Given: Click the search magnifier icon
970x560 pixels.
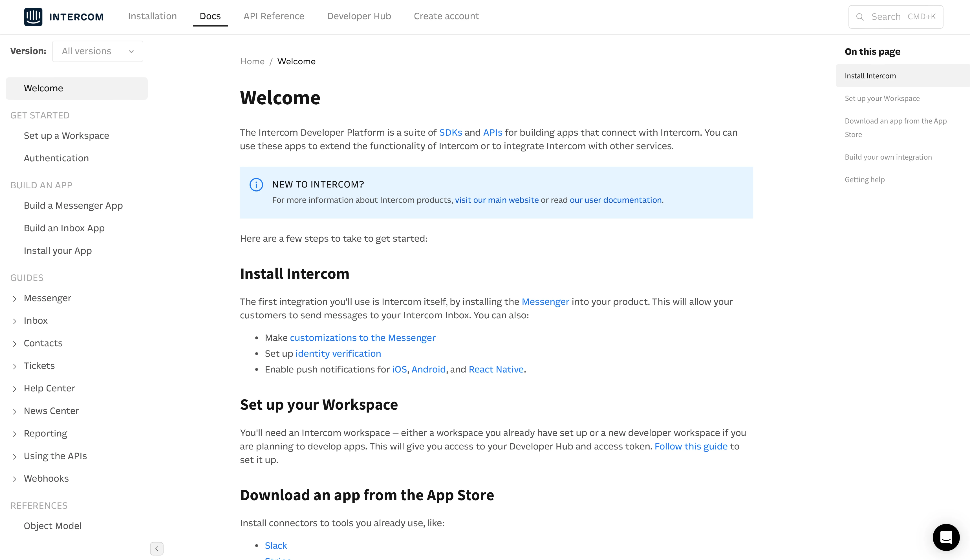Looking at the screenshot, I should click(860, 17).
